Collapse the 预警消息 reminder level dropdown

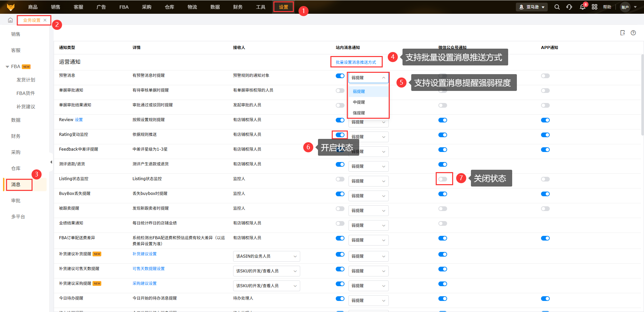tap(368, 78)
